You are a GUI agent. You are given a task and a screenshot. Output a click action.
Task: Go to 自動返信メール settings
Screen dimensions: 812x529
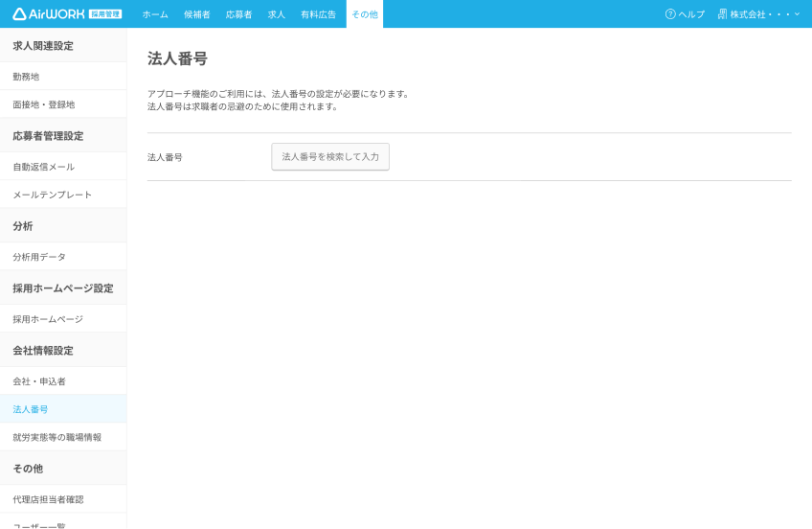[x=63, y=167]
